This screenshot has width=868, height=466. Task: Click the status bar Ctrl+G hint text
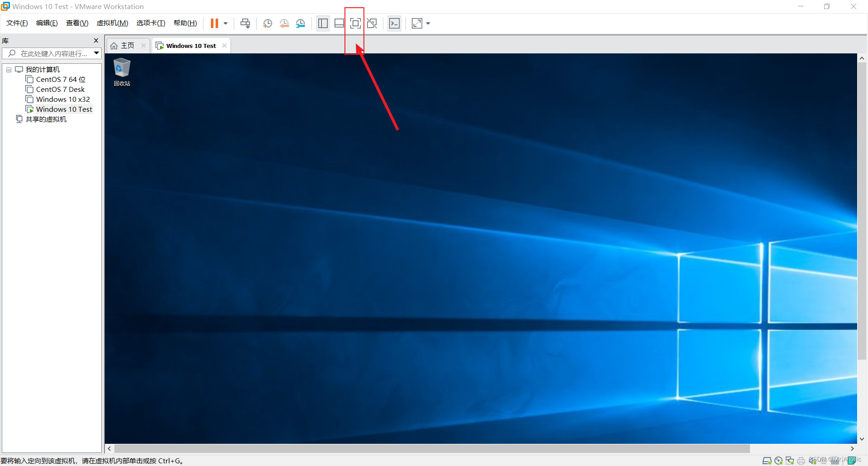tap(92, 461)
